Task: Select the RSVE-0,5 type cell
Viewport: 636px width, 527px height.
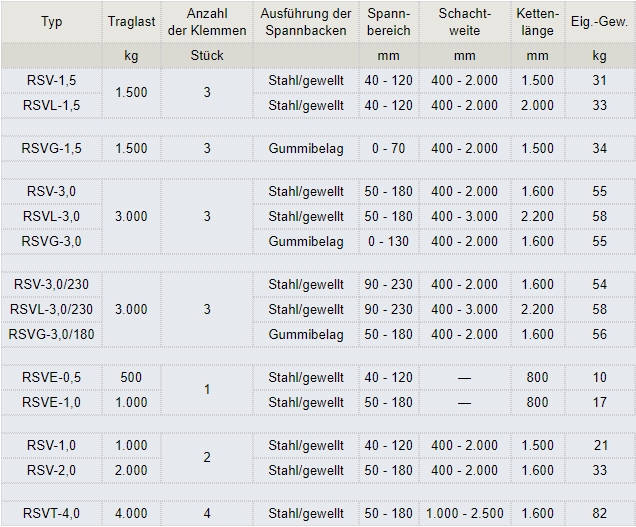Action: [51, 377]
